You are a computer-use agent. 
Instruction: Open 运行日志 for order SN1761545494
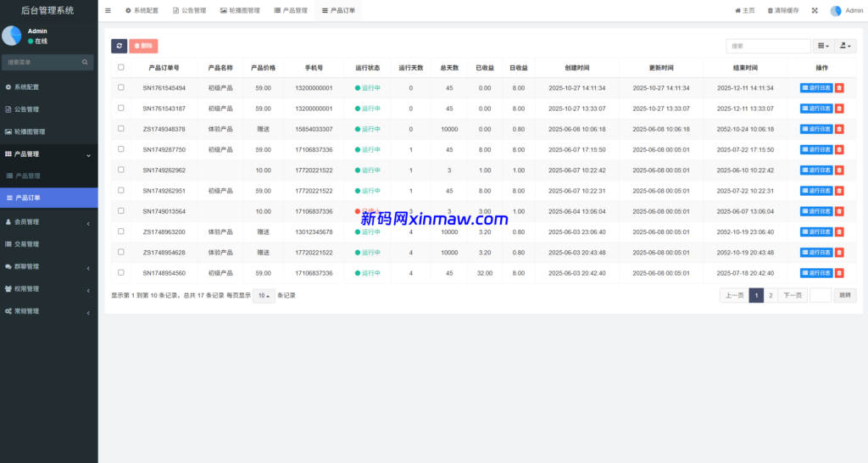click(x=816, y=88)
